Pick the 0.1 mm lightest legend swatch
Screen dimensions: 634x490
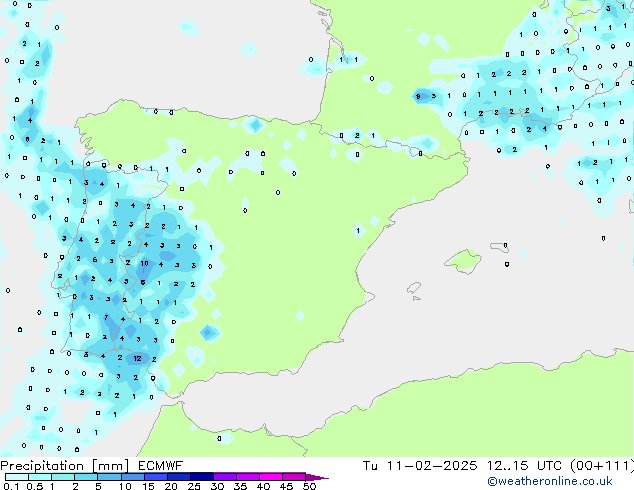coord(11,477)
